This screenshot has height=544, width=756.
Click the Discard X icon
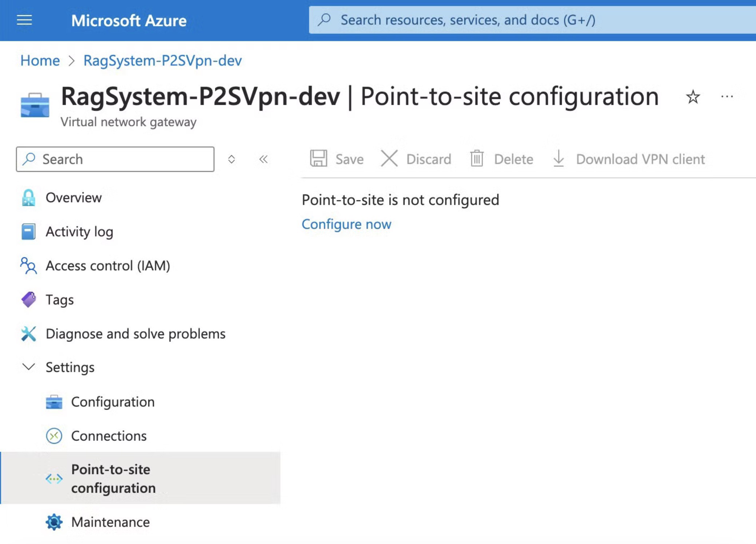389,159
